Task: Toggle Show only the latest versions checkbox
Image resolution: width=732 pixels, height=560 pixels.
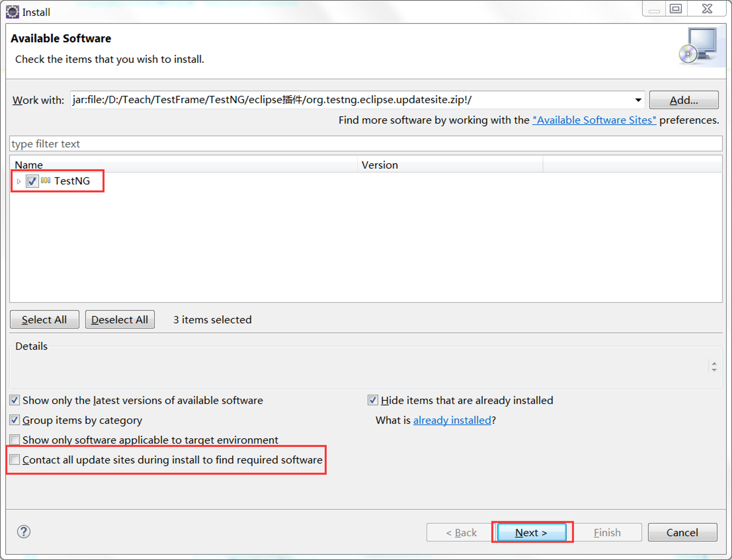Action: [x=15, y=400]
